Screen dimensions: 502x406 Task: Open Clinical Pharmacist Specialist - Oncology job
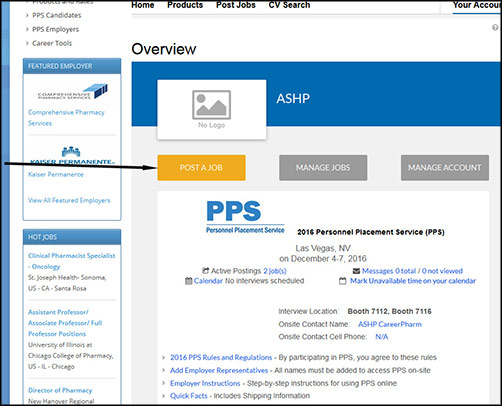point(71,261)
